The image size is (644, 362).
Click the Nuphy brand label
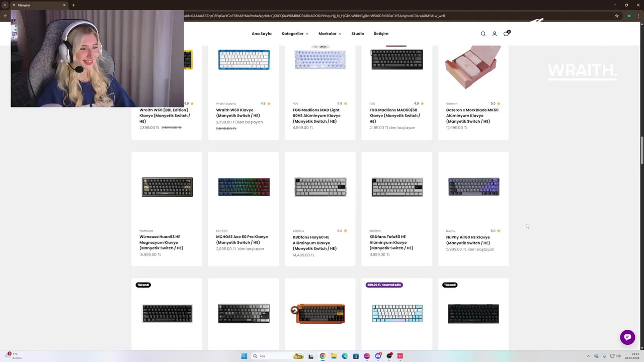point(450,231)
